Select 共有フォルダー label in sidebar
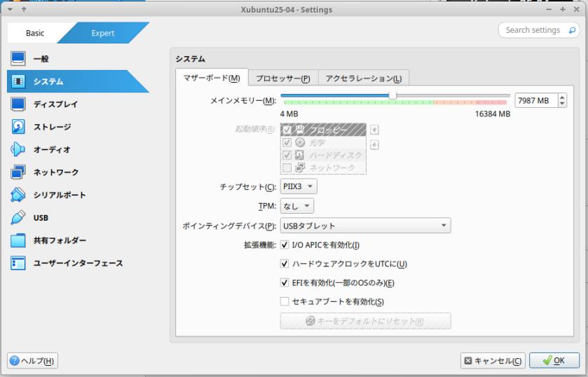This screenshot has height=377, width=588. (60, 240)
